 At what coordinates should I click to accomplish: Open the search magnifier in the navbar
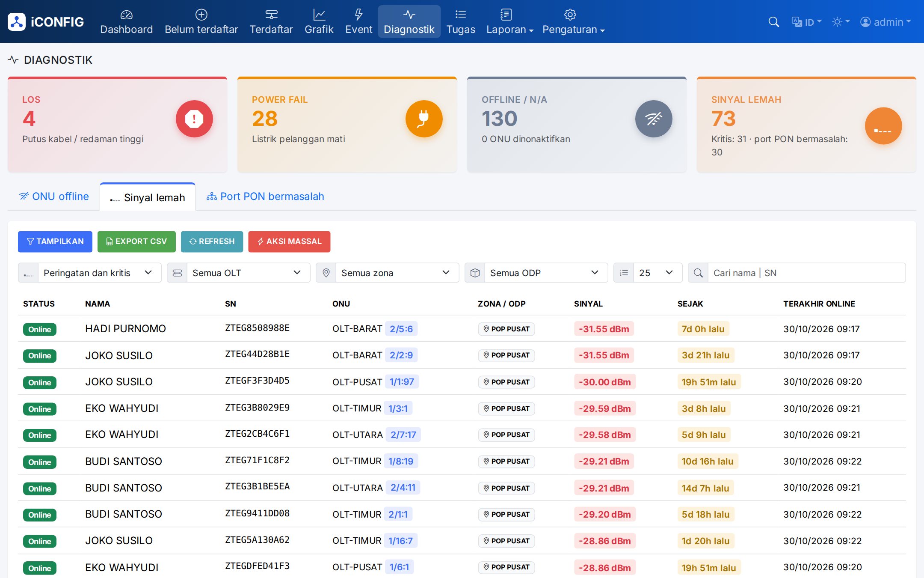[x=773, y=22]
